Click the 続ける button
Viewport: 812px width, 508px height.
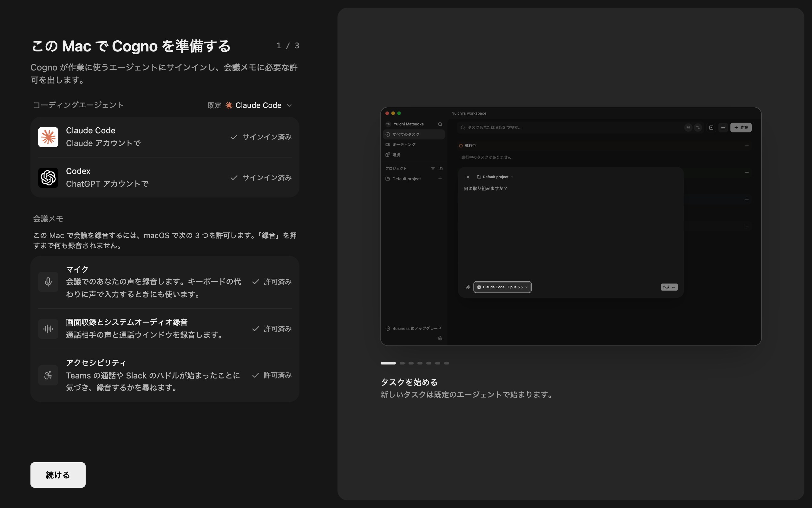pos(58,475)
